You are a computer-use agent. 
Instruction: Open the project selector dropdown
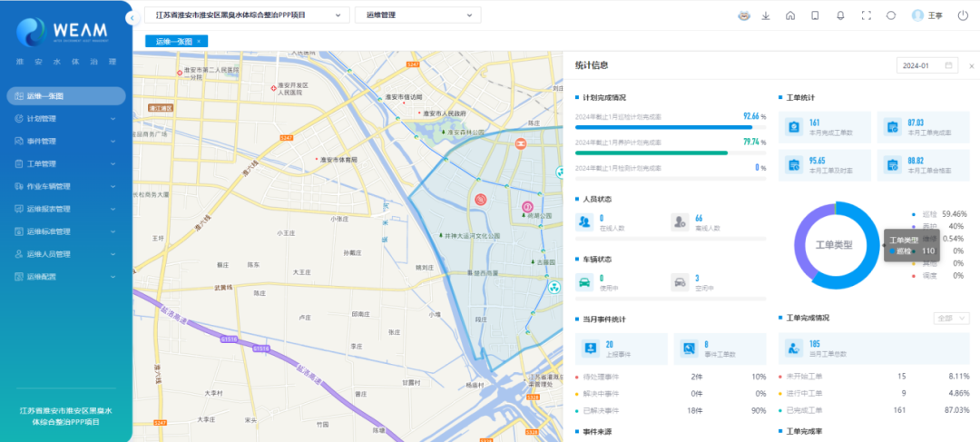[x=247, y=15]
